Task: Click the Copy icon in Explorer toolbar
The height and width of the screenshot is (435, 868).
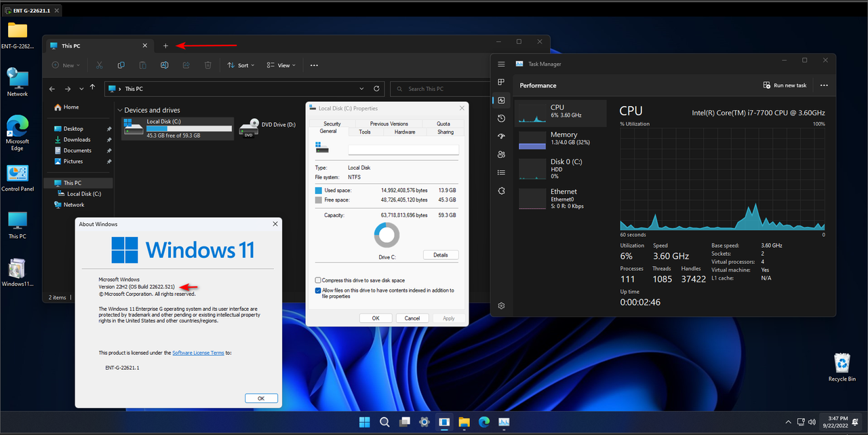Action: coord(121,65)
